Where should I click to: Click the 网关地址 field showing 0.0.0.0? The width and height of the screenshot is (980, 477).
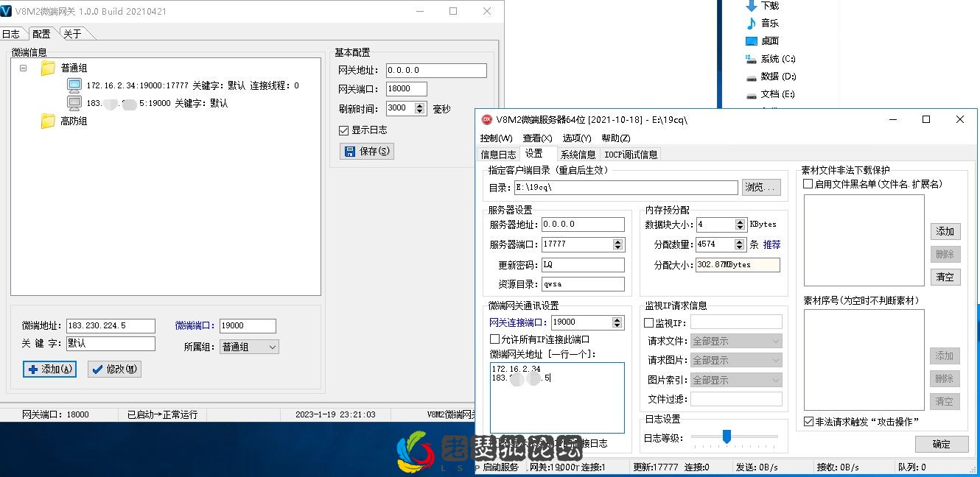[x=436, y=71]
